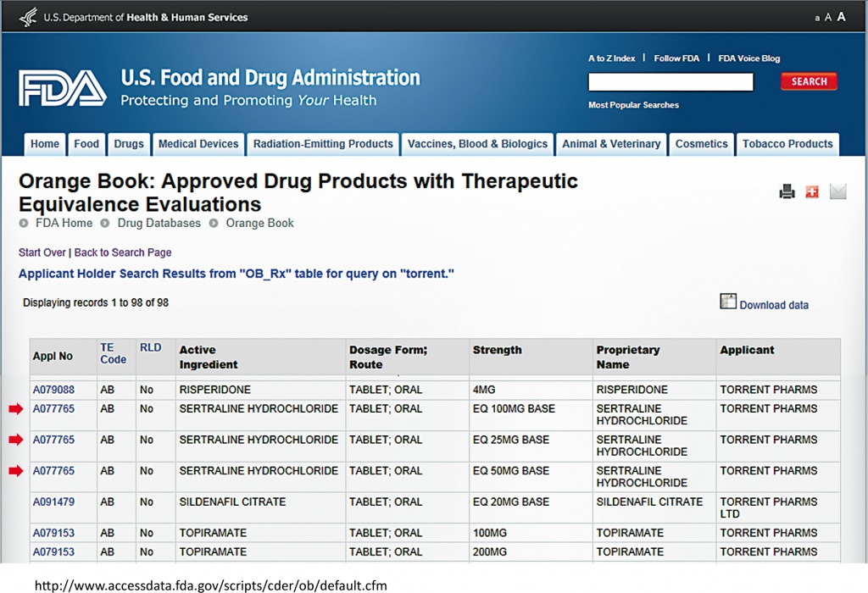Select the largest text size 'A'
This screenshot has height=593, width=868.
[x=841, y=17]
